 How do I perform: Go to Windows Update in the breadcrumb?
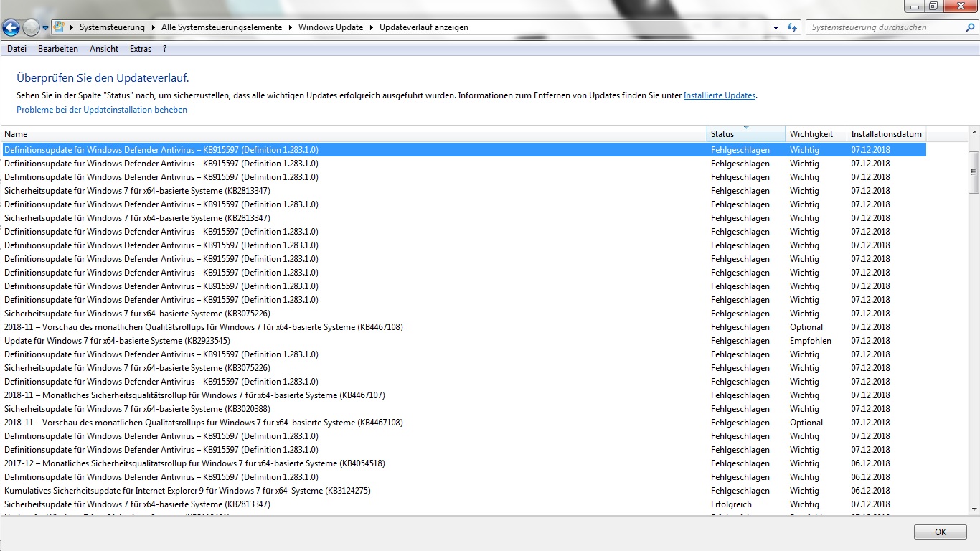click(331, 27)
